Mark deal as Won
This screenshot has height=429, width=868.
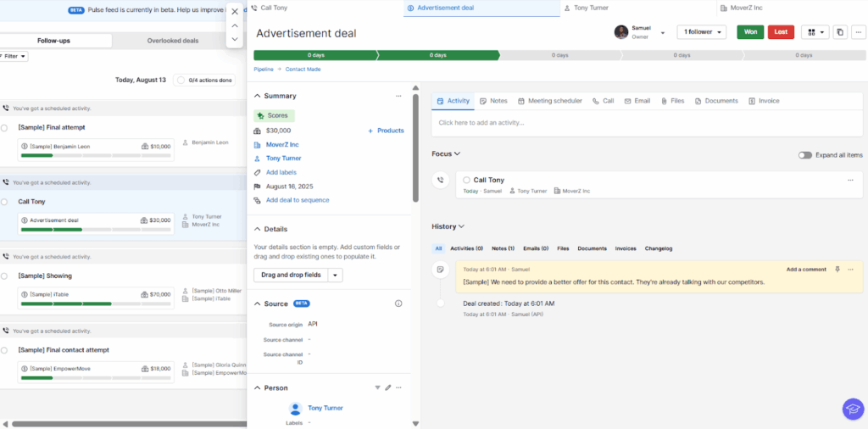tap(749, 32)
